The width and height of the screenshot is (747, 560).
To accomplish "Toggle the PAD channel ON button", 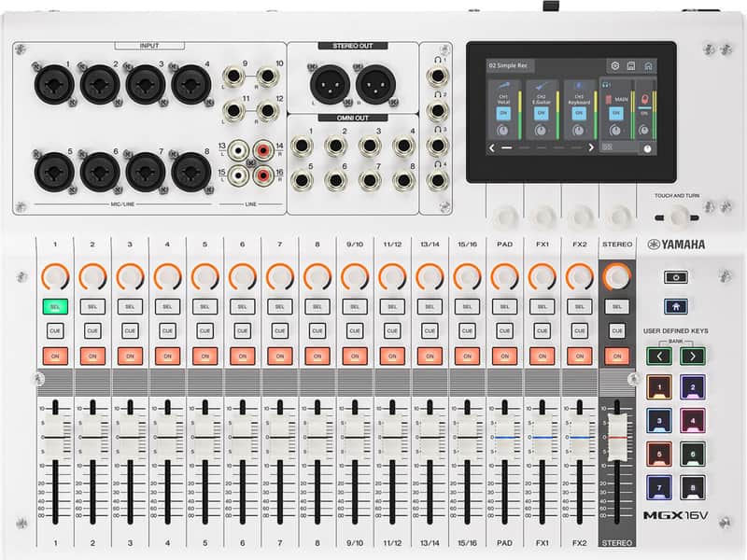I will tap(504, 356).
